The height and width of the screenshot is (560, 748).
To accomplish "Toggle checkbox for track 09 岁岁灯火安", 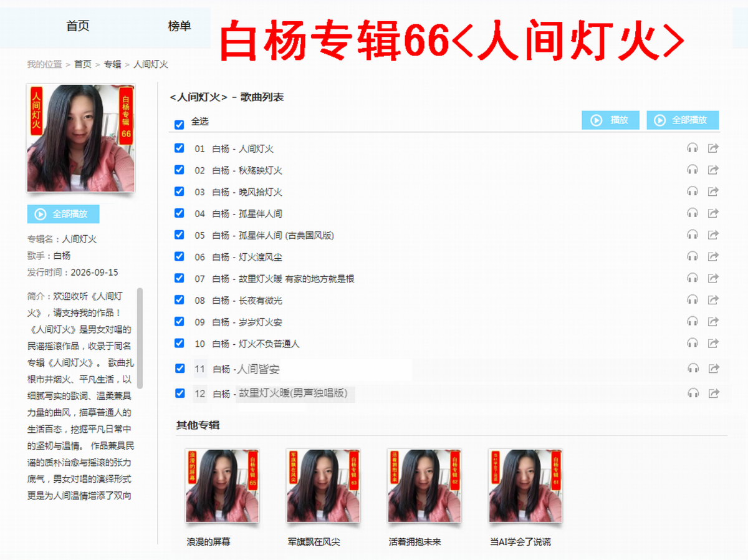I will click(x=180, y=321).
